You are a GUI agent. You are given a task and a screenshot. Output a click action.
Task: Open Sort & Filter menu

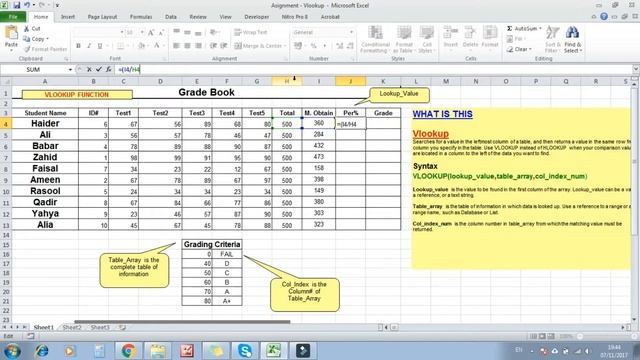pyautogui.click(x=553, y=40)
